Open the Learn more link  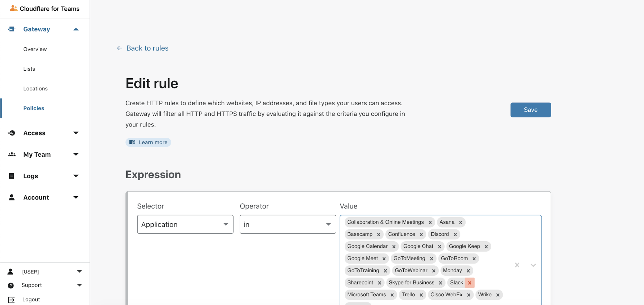148,142
